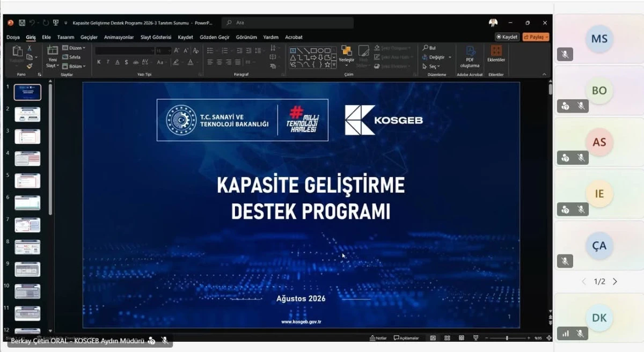Switch to Normal view icon
Viewport: 644px width, 352px height.
coord(433,338)
